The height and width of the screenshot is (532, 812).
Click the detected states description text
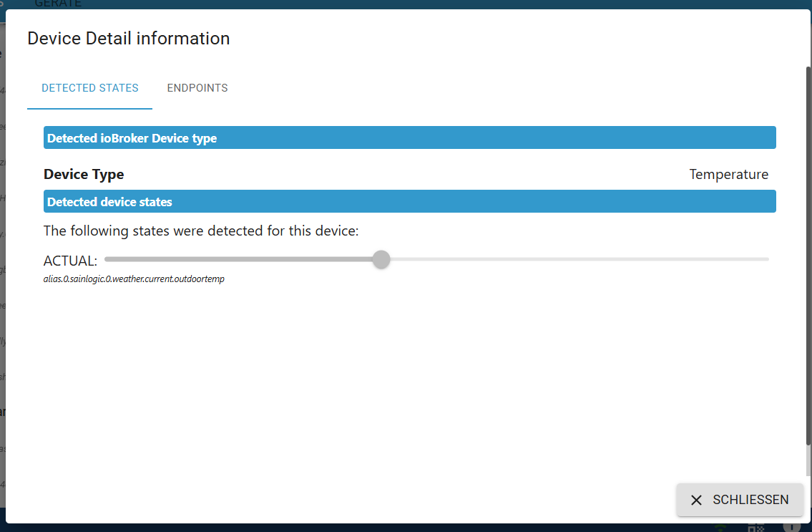(x=201, y=231)
